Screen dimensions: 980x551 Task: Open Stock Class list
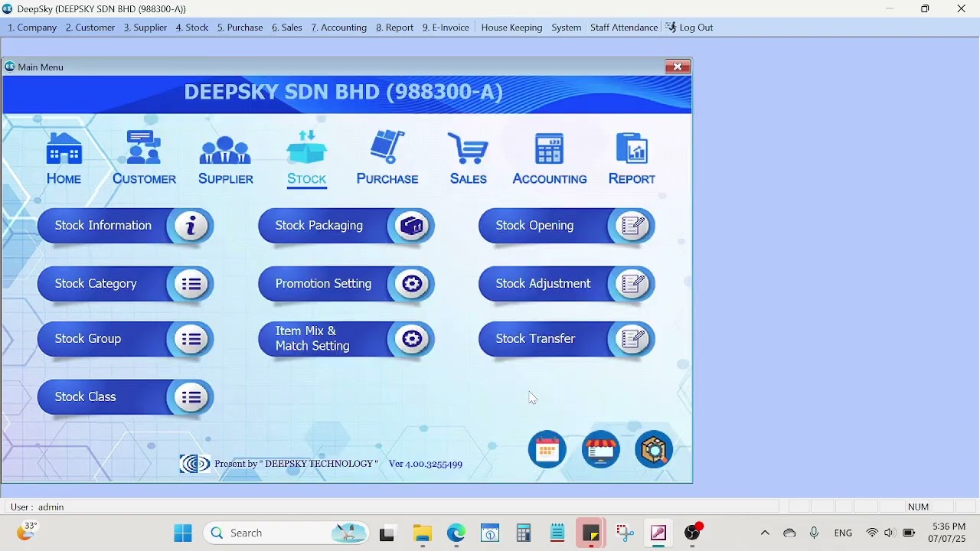pos(125,397)
